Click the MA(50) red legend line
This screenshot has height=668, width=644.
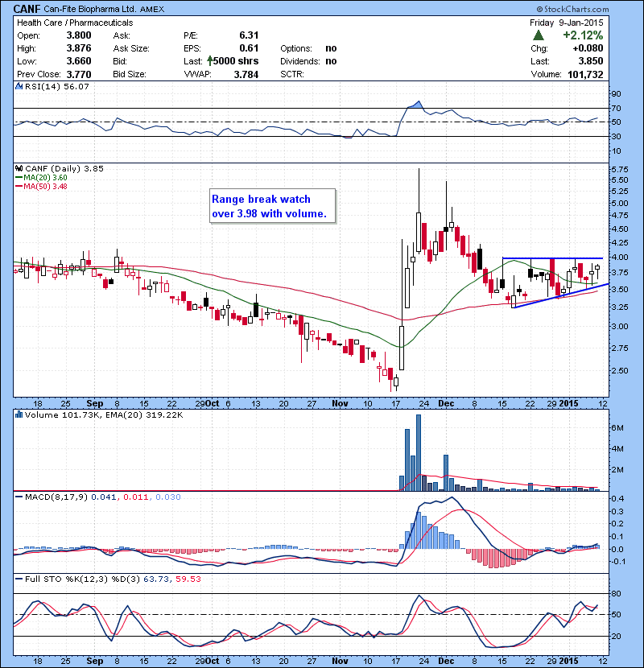pos(19,187)
